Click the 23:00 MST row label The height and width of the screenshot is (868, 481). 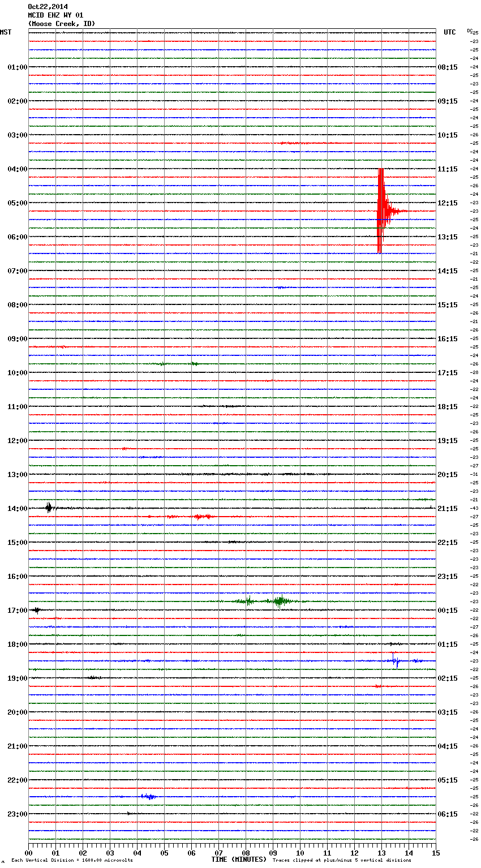click(18, 814)
